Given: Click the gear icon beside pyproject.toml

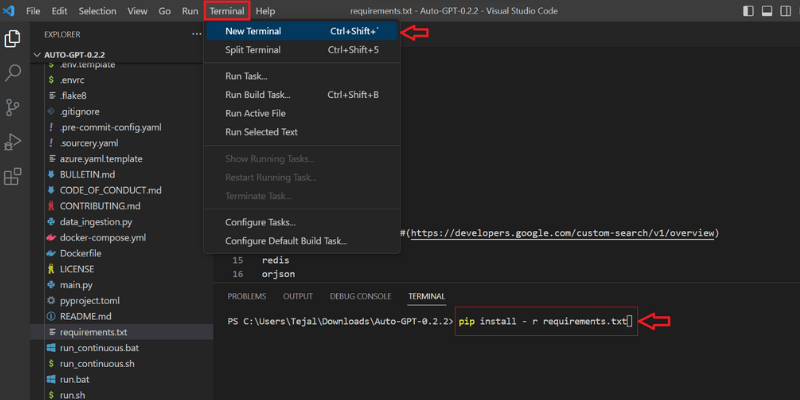Looking at the screenshot, I should pos(51,301).
